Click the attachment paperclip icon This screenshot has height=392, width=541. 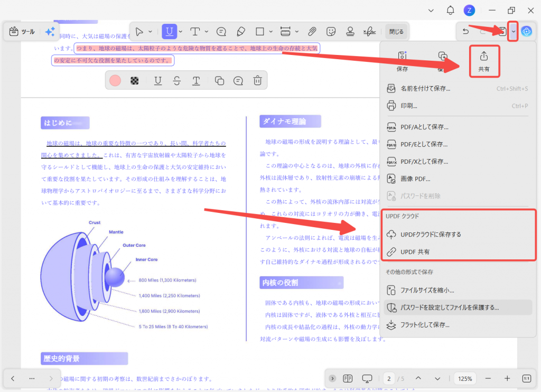click(312, 32)
